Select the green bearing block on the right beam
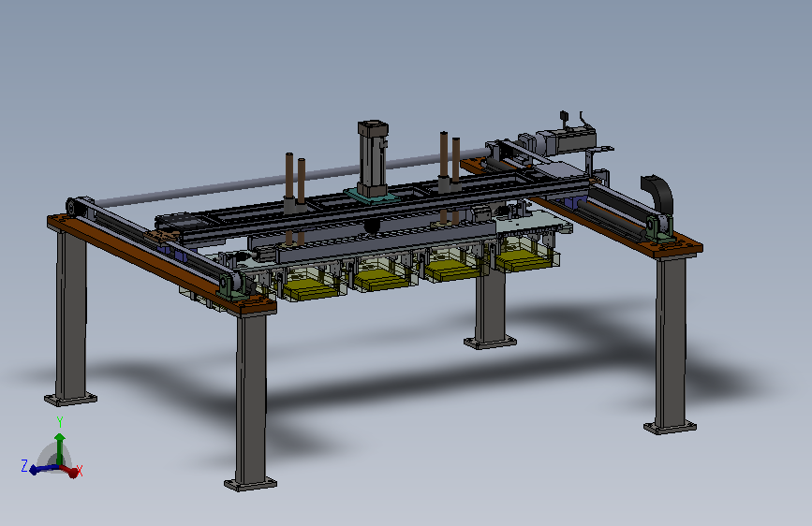Viewport: 812px width, 526px height. coord(659,228)
